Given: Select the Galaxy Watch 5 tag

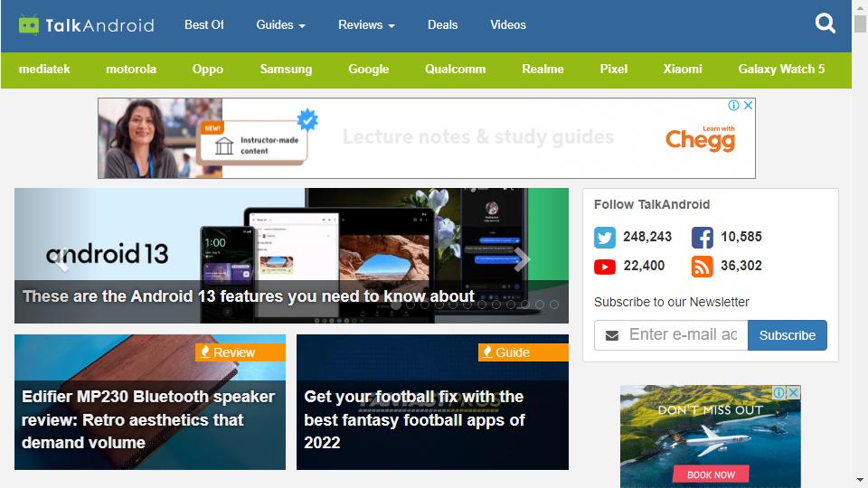Looking at the screenshot, I should coord(781,70).
